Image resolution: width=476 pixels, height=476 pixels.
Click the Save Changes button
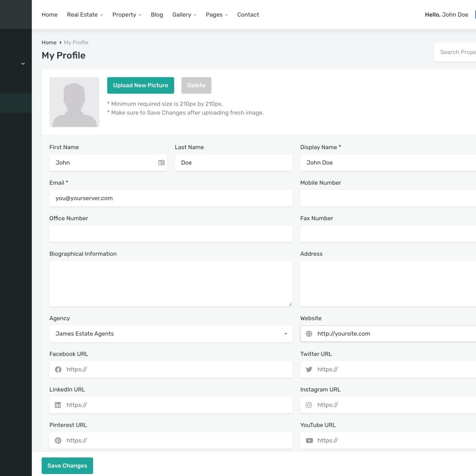coord(67,466)
